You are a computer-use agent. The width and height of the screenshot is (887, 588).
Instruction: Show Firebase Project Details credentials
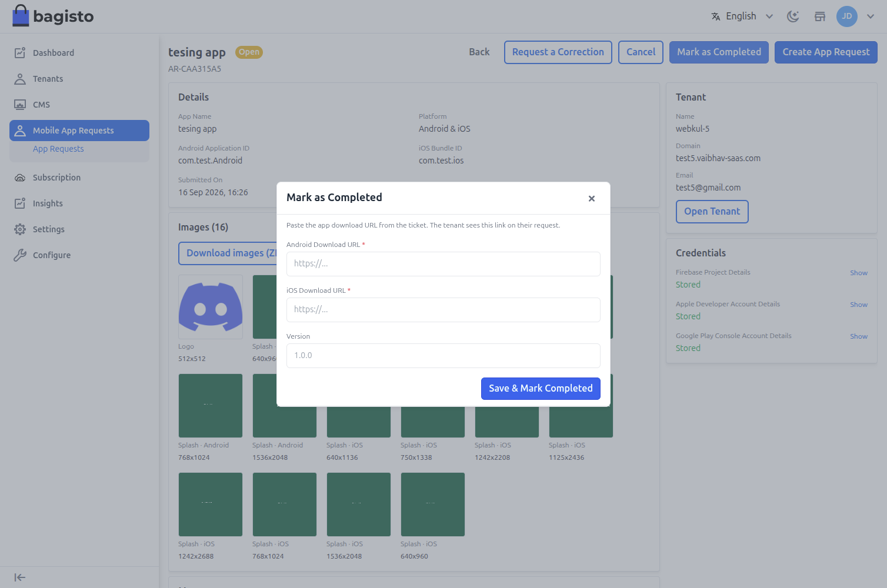click(859, 273)
